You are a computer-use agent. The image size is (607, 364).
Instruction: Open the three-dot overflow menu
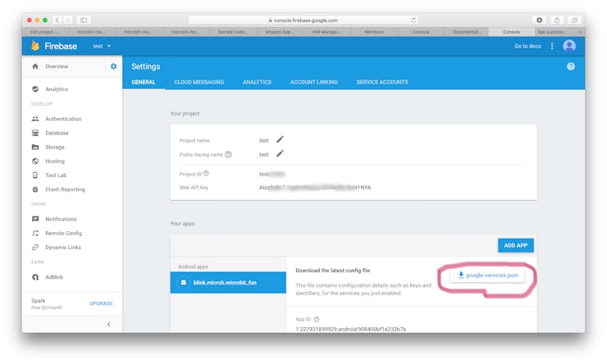(552, 46)
